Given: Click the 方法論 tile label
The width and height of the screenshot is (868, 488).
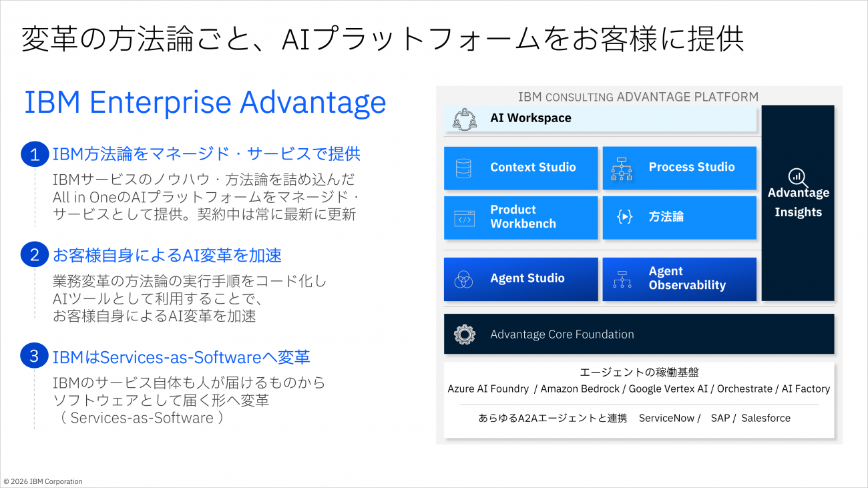Looking at the screenshot, I should [666, 217].
